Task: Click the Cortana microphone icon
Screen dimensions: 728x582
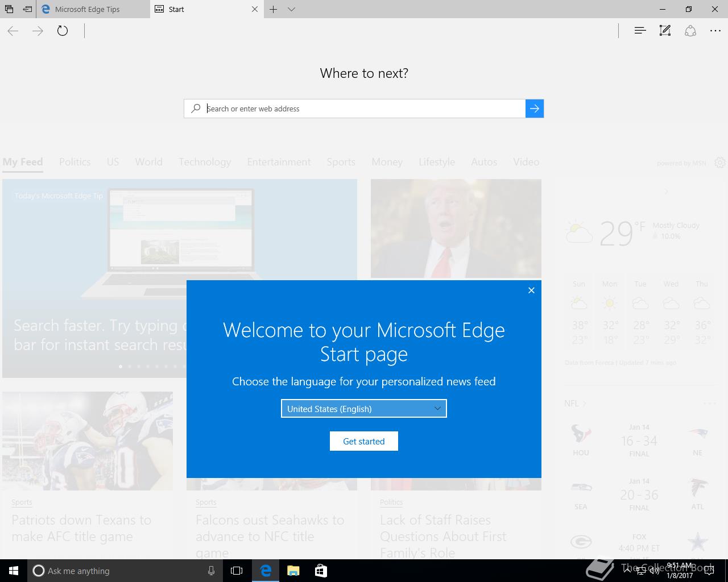Action: [x=211, y=571]
